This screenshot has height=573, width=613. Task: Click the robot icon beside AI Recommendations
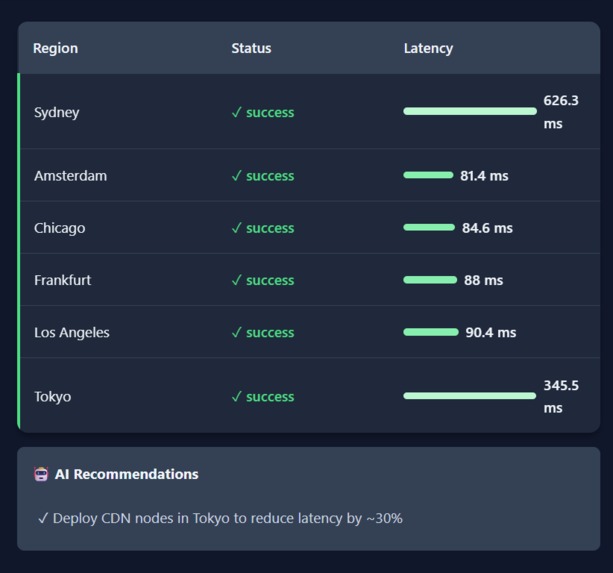point(41,474)
